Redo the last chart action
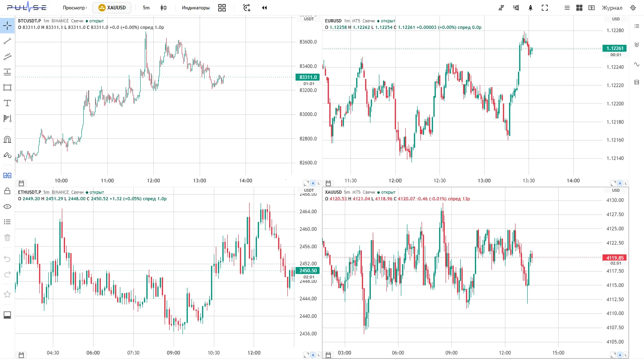 tap(7, 274)
